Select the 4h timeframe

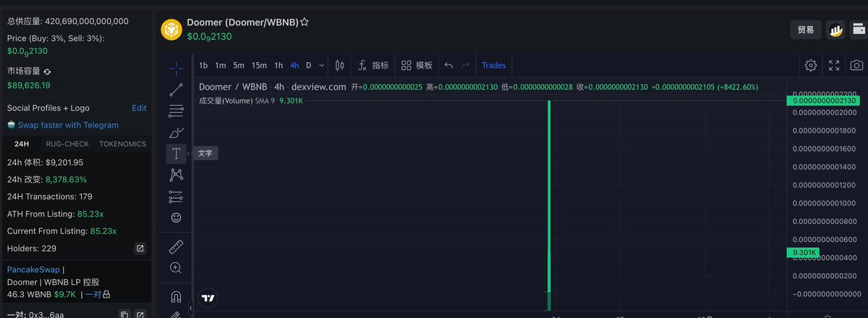pos(294,65)
